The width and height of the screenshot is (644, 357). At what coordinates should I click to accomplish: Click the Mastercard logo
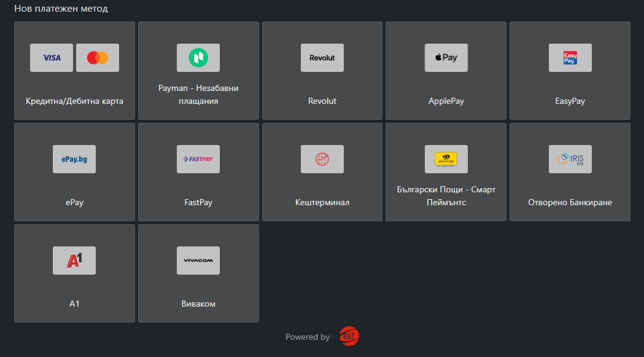(x=98, y=58)
